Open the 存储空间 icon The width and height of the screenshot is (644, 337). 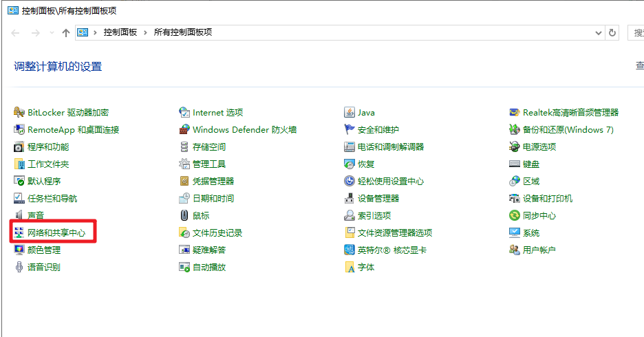(x=184, y=147)
